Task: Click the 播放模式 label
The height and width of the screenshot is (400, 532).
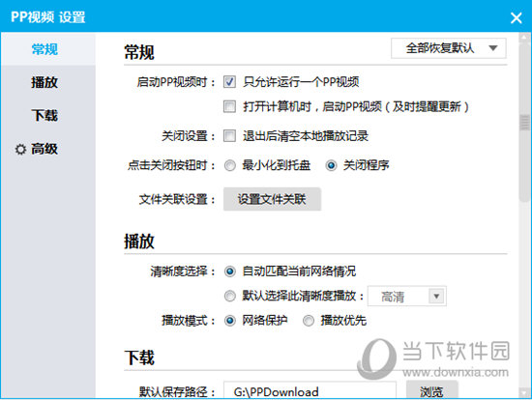Action: [189, 321]
